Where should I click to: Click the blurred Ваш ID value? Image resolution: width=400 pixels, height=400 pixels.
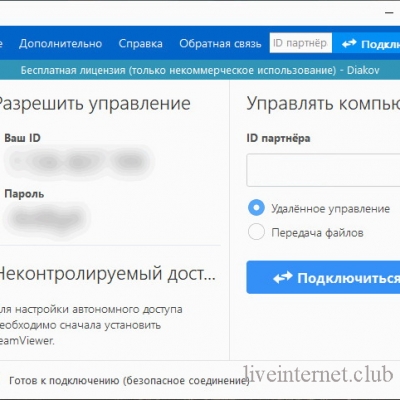pyautogui.click(x=79, y=162)
